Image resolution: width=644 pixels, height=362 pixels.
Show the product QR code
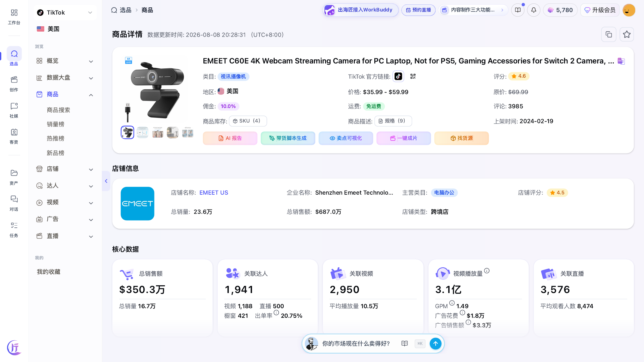(413, 76)
